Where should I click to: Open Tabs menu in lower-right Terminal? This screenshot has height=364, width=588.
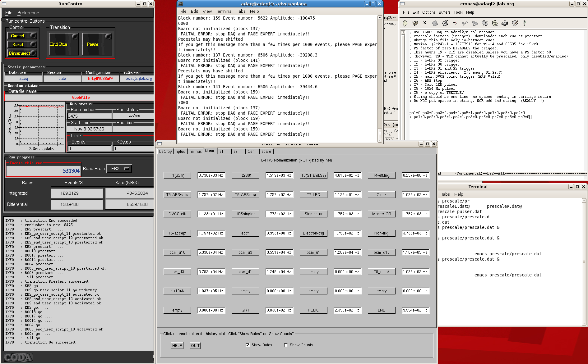445,194
